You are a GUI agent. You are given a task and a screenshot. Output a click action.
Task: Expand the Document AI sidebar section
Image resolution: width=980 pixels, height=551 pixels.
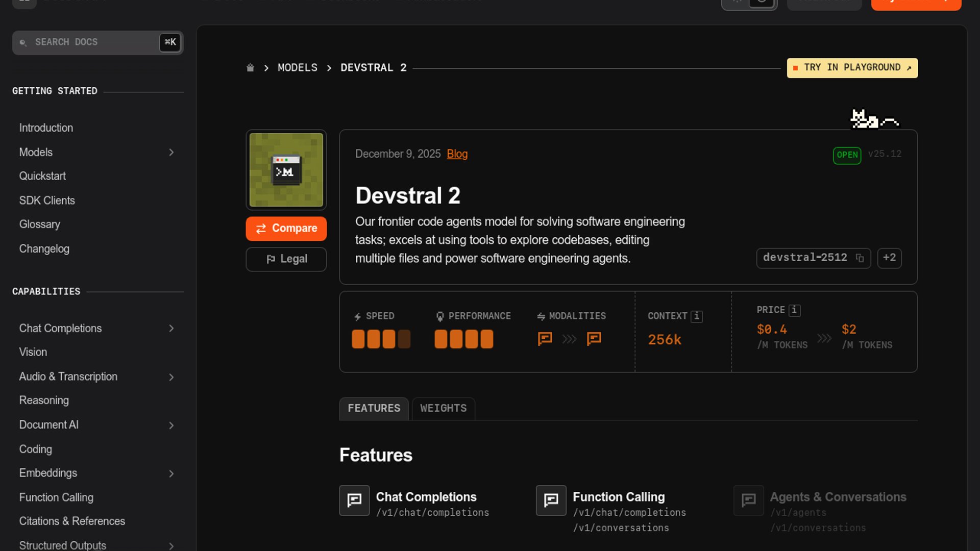tap(171, 425)
